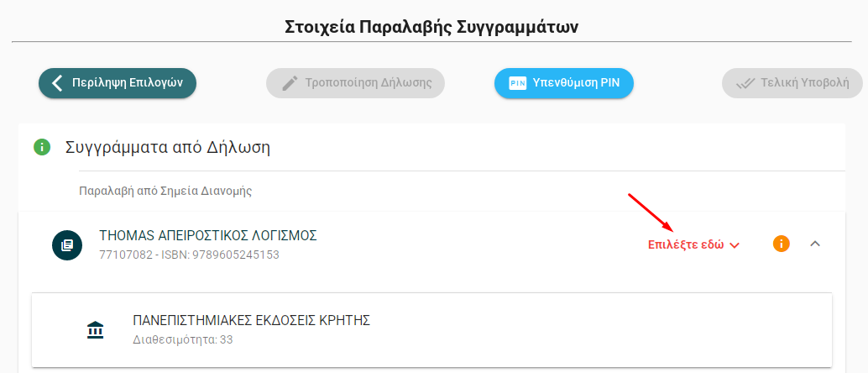Screen dimensions: 868x373
Task: Click the Τελική Υποβολή button label
Action: point(805,83)
